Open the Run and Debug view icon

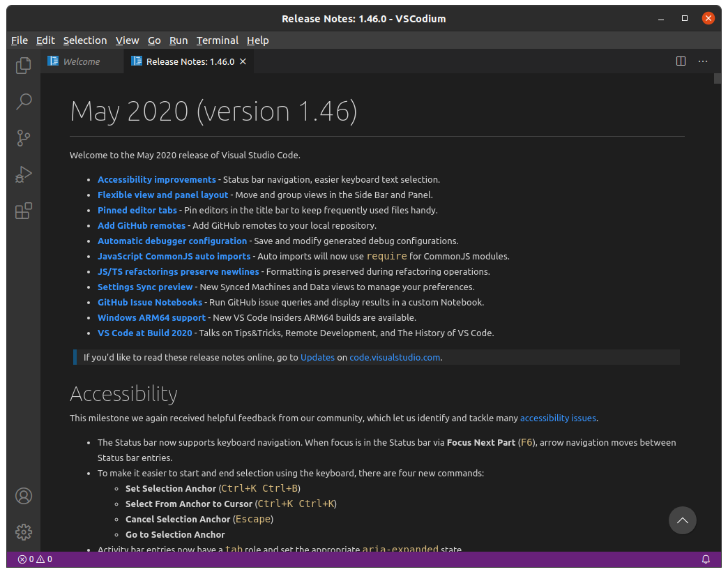(x=24, y=174)
